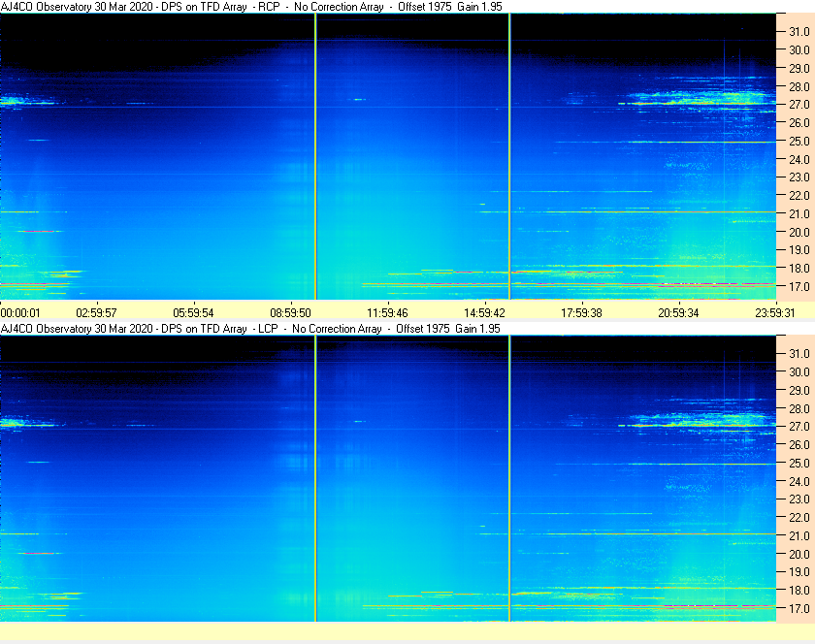
Task: Click time label 11:59:46
Action: tap(388, 313)
